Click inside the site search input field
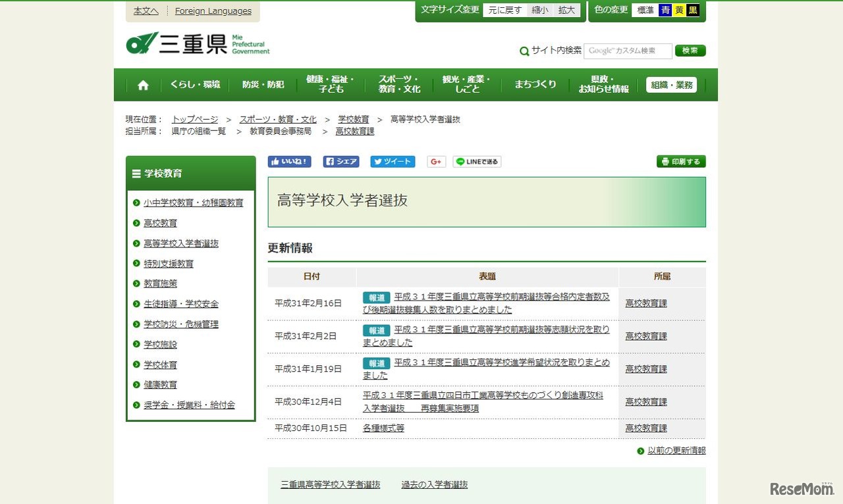The height and width of the screenshot is (504, 843). pos(627,51)
